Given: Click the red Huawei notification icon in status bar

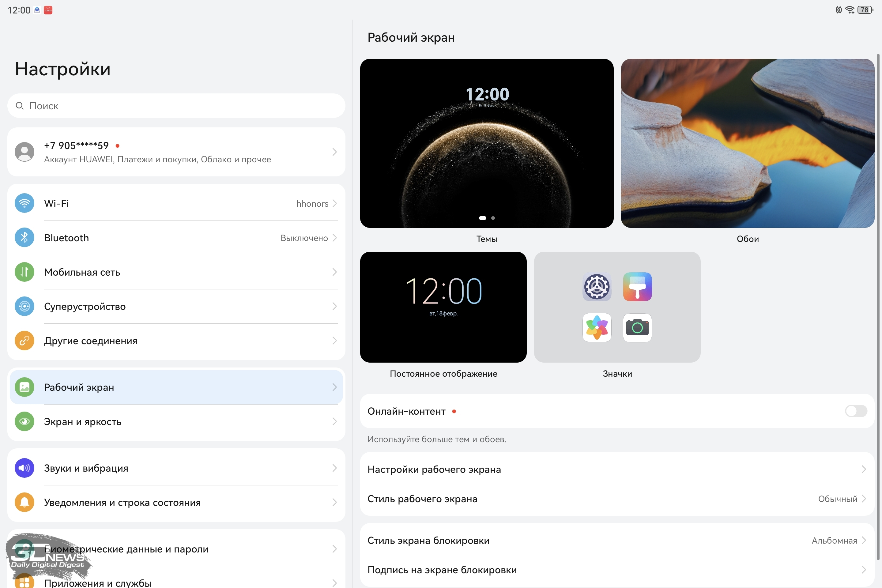Looking at the screenshot, I should pyautogui.click(x=48, y=10).
